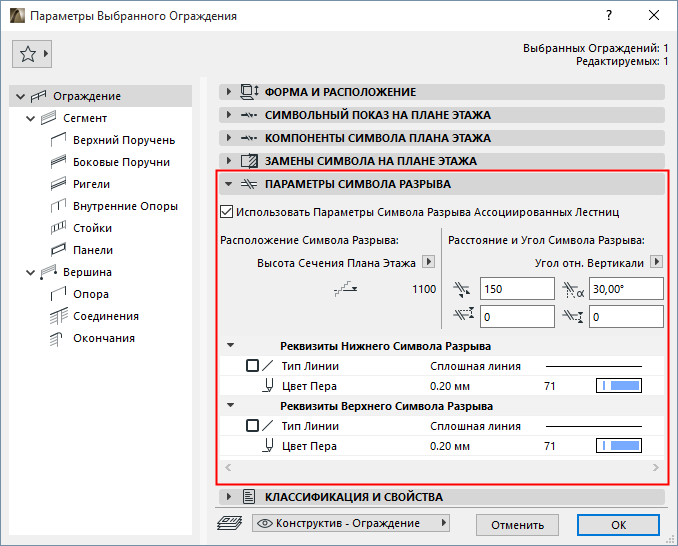
Task: Click the stair cut plane height icon
Action: 346,289
